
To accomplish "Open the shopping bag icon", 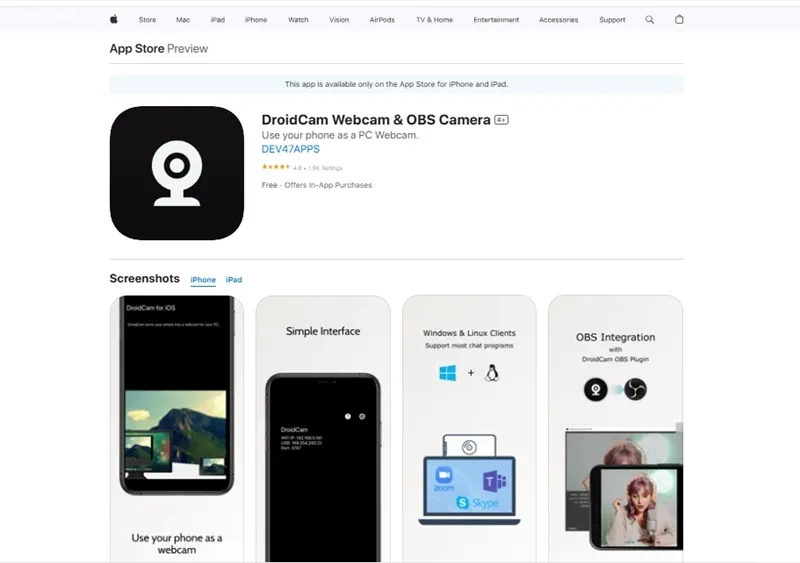I will tap(679, 19).
